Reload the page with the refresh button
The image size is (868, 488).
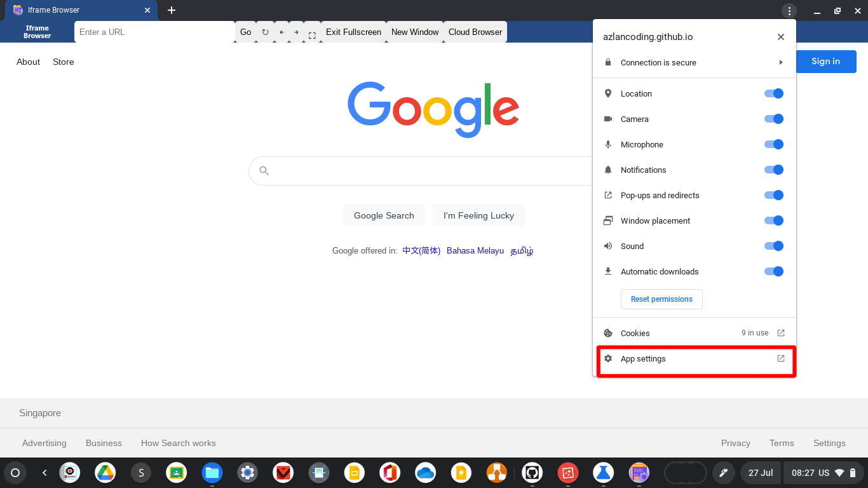pos(265,32)
